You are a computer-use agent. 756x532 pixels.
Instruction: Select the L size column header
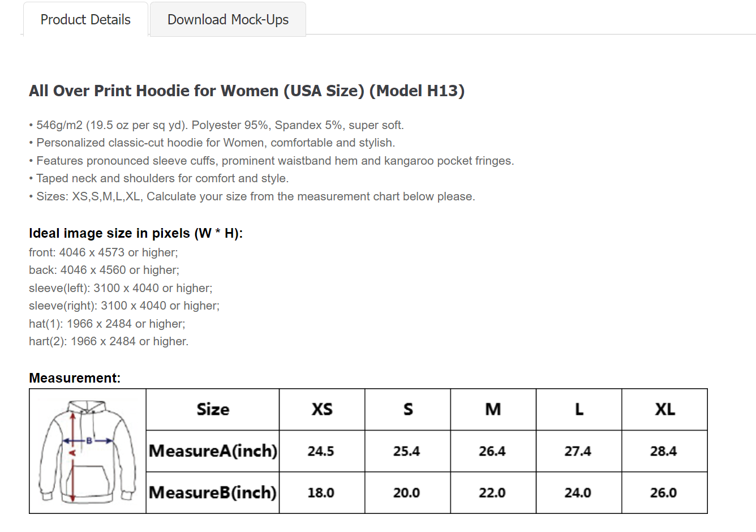coord(578,409)
